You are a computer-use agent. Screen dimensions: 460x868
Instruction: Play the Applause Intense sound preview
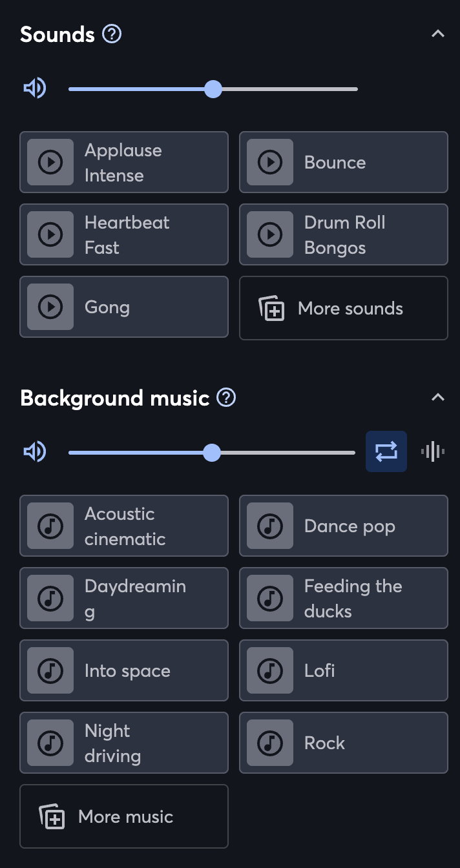(x=50, y=162)
